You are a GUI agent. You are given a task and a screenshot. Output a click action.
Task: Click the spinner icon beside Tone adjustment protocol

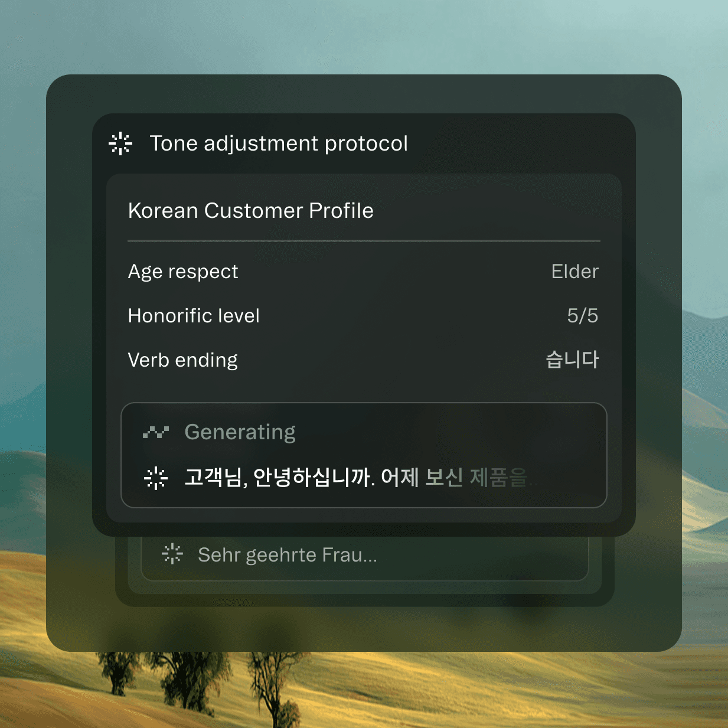click(x=120, y=143)
